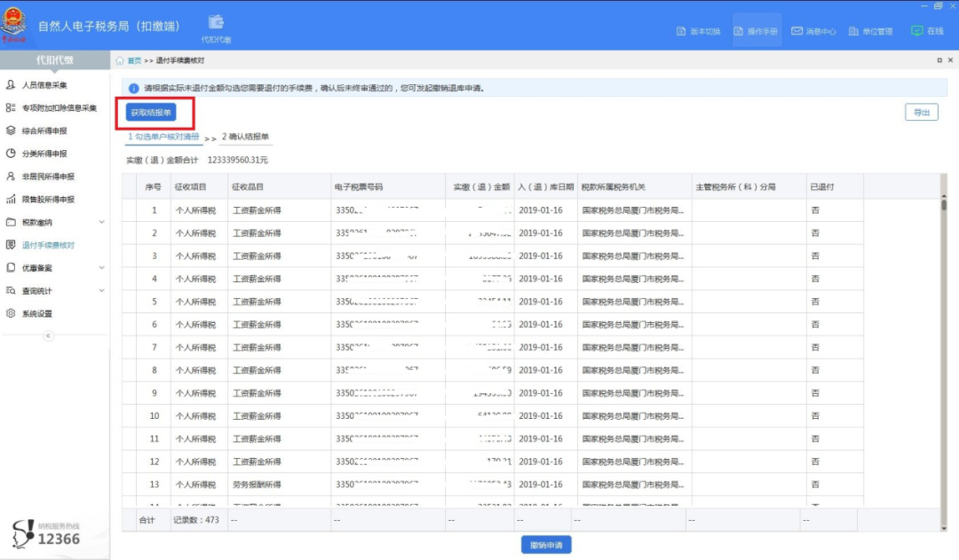
Task: Click the 入(退)库日期 column header
Action: 545,187
